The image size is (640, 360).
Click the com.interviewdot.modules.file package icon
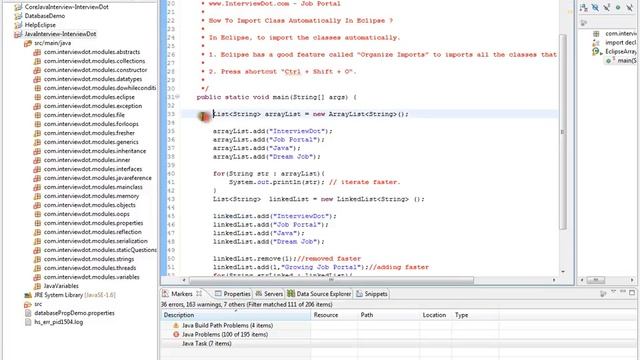point(37,115)
